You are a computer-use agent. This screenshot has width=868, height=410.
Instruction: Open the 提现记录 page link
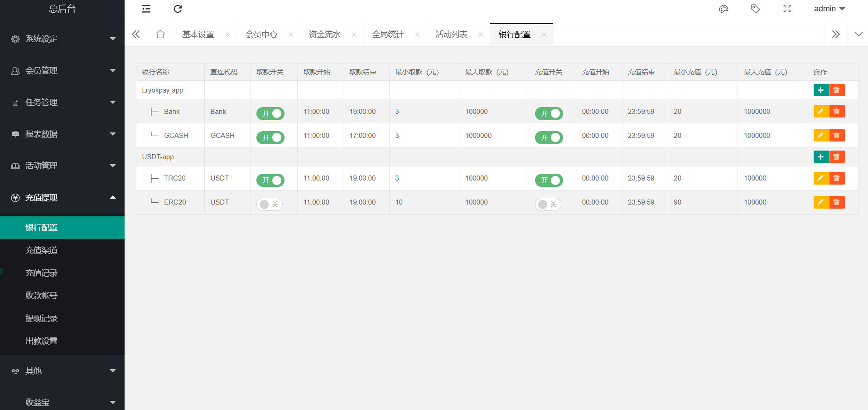pos(41,318)
